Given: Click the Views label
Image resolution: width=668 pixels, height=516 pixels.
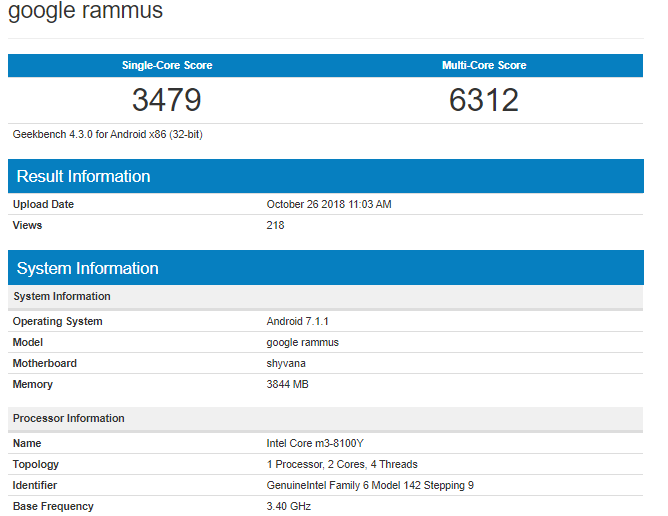Looking at the screenshot, I should [27, 225].
